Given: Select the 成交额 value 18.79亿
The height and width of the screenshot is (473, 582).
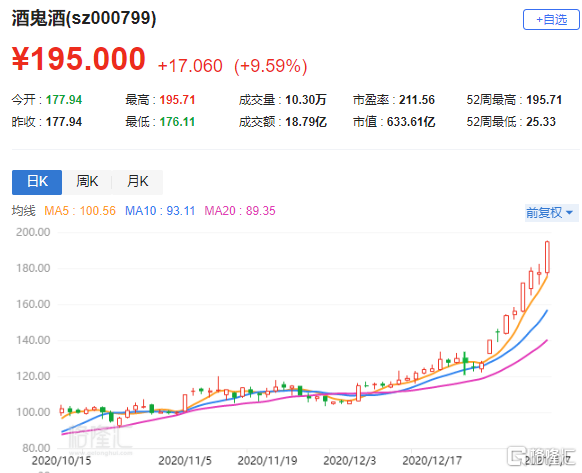Looking at the screenshot, I should click(x=306, y=121).
